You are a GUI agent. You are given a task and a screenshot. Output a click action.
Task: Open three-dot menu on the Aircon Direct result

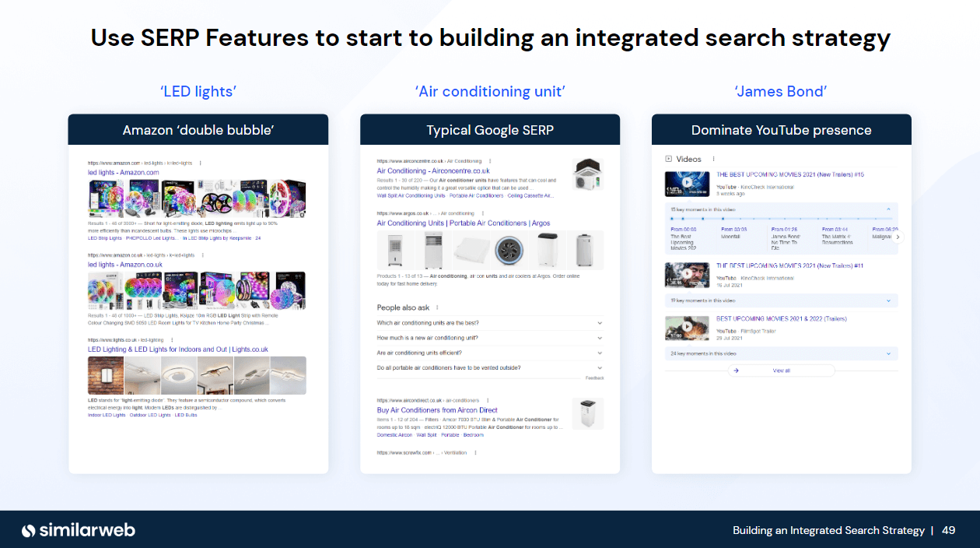coord(488,400)
